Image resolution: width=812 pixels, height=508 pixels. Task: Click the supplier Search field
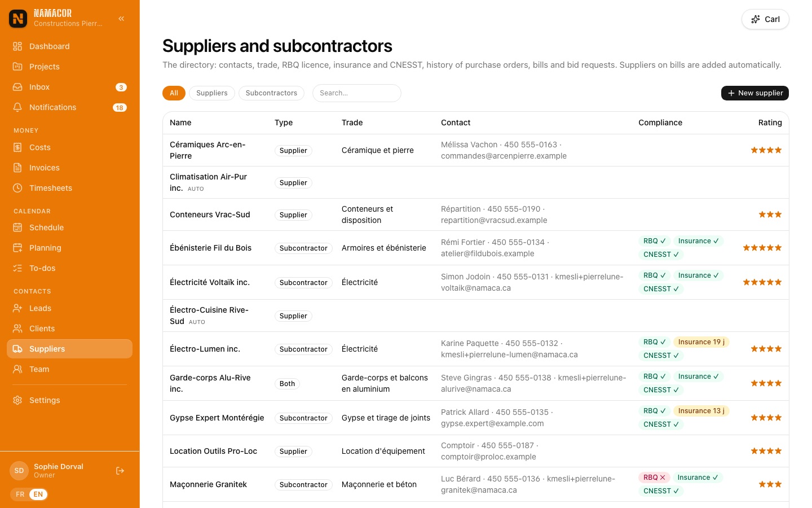[x=357, y=93]
